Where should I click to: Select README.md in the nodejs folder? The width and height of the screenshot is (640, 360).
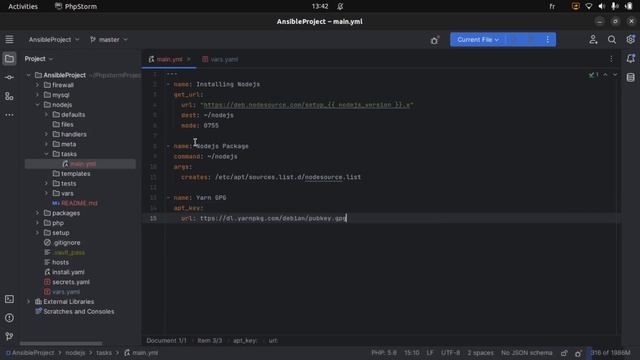click(79, 203)
